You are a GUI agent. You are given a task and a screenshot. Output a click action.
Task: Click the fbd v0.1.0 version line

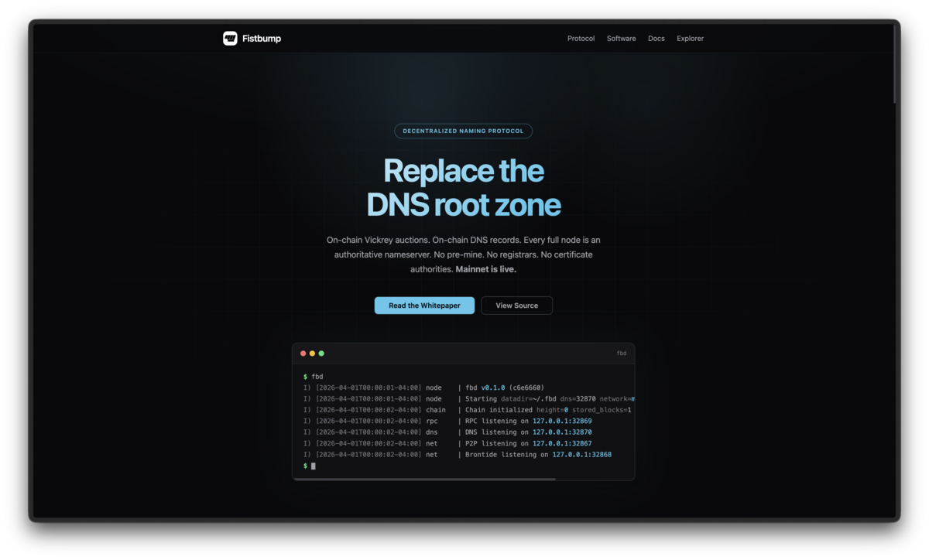click(504, 388)
